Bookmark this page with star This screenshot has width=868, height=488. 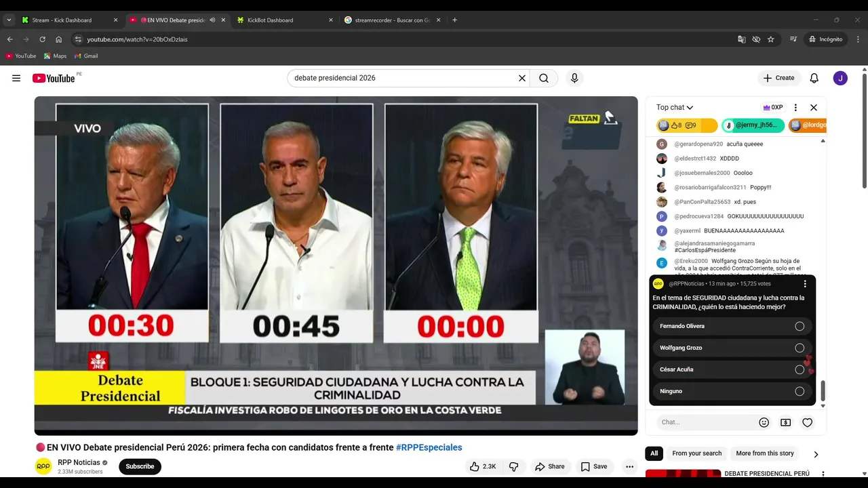click(x=771, y=39)
